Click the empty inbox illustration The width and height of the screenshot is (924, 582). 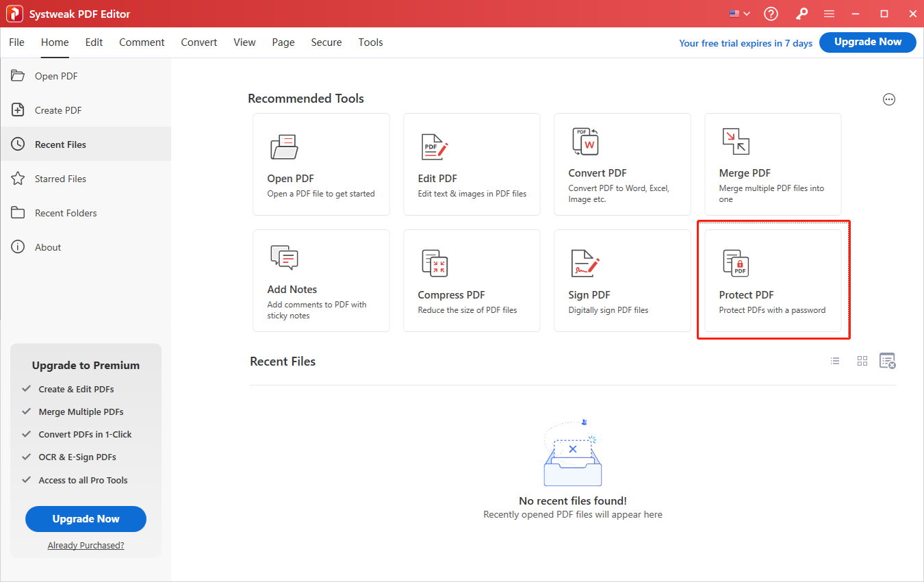click(x=572, y=453)
